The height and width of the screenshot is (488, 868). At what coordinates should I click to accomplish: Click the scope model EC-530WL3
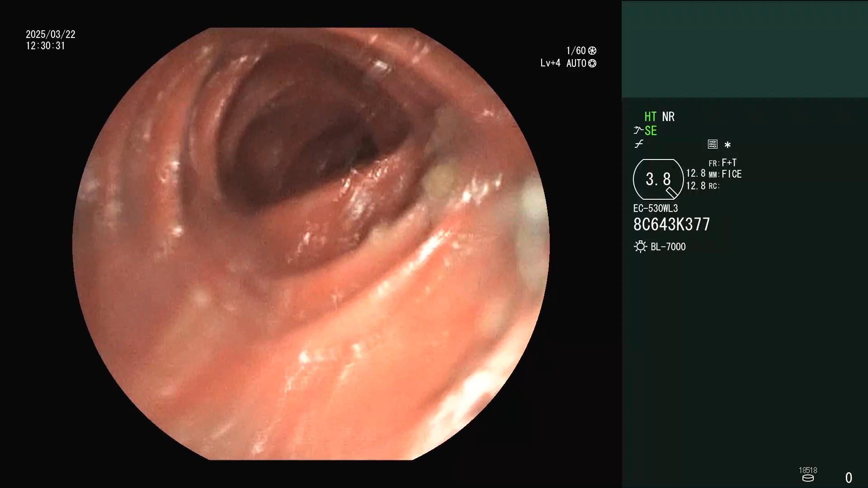(656, 208)
